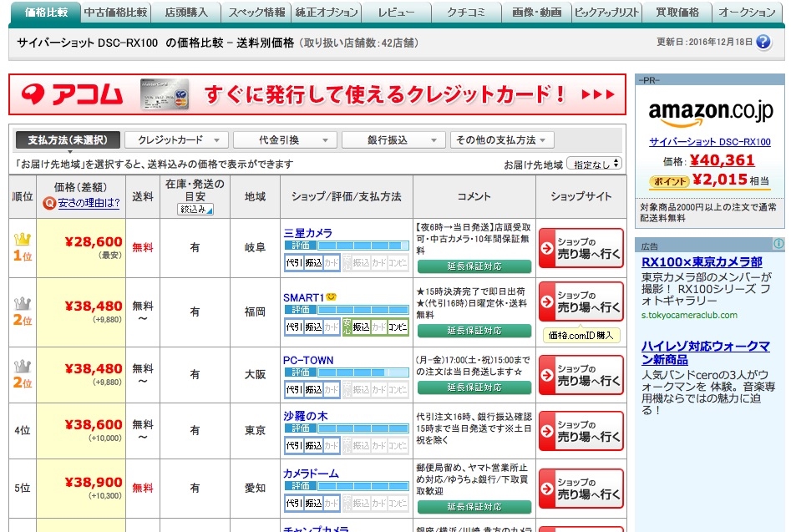Switch to the オークション tab
Image resolution: width=791 pixels, height=532 pixels.
(747, 12)
